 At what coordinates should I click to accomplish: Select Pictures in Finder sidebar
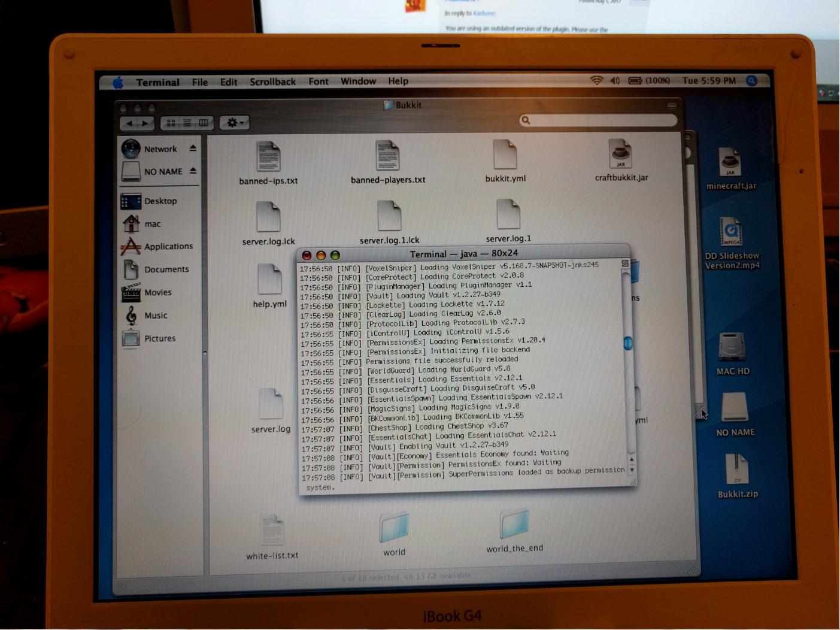click(148, 338)
